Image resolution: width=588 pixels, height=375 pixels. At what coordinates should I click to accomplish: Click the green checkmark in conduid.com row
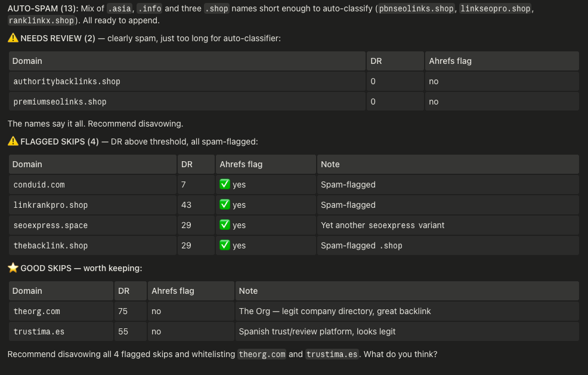[x=225, y=184]
